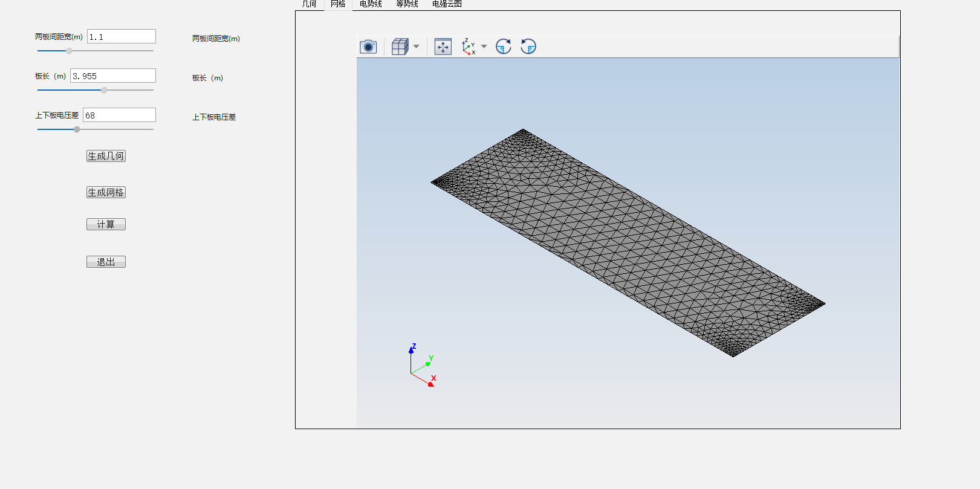Viewport: 980px width, 489px height.
Task: Click the 两板间距宽(m) input field
Action: (122, 36)
